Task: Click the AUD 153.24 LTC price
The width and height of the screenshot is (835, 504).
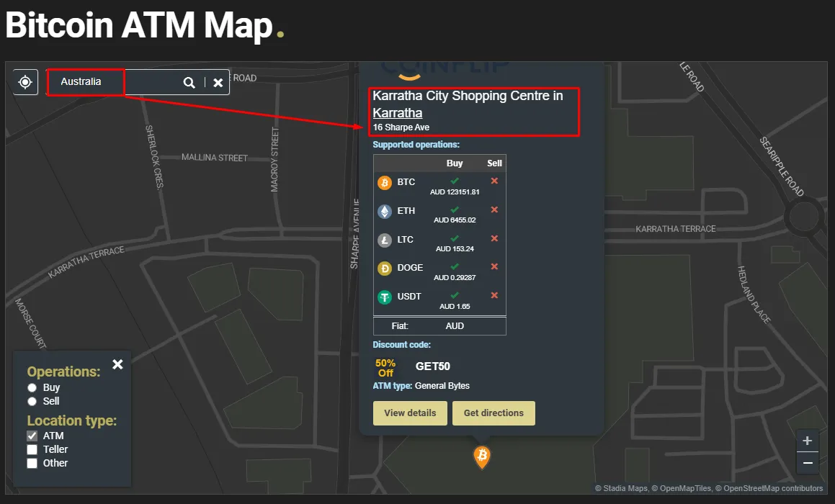Action: click(455, 249)
